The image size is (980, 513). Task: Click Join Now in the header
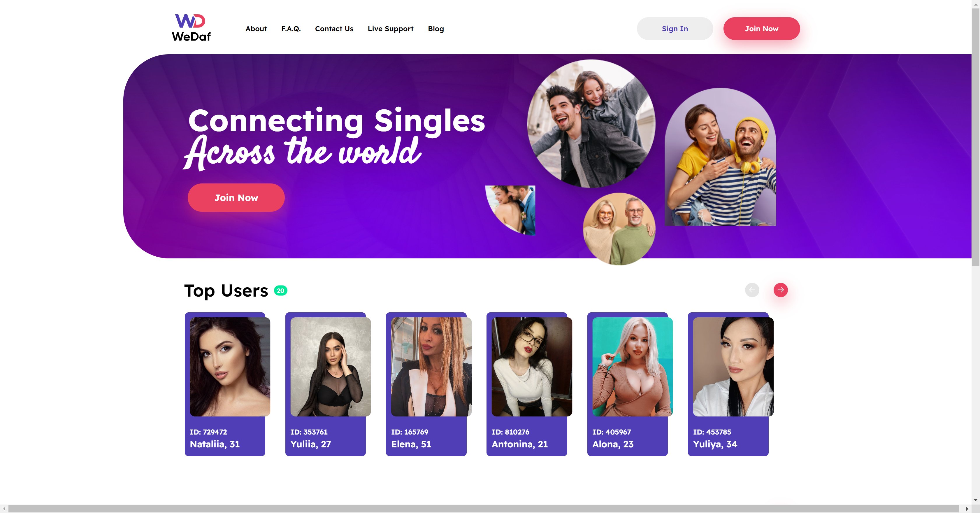(761, 29)
